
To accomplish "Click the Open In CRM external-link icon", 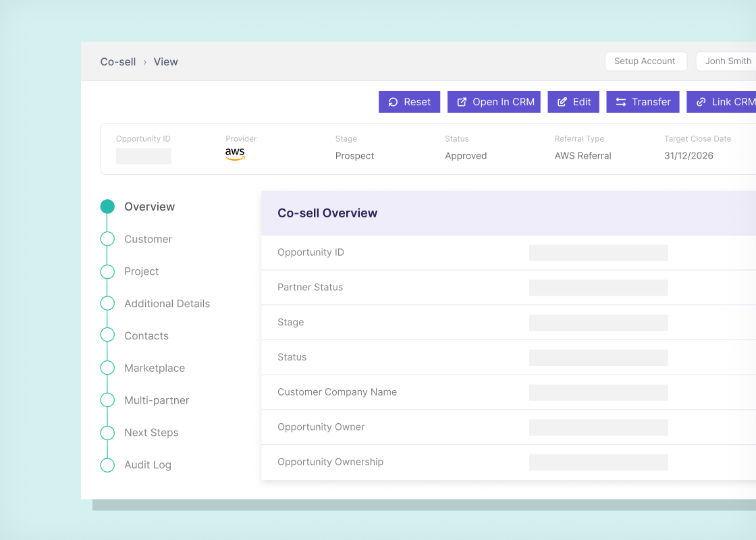I will (462, 102).
